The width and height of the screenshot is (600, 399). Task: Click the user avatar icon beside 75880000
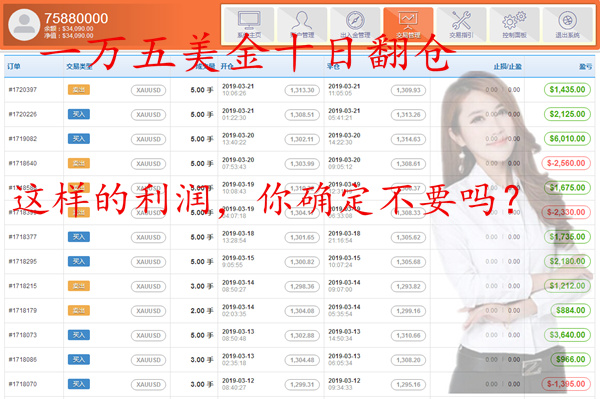(x=24, y=25)
